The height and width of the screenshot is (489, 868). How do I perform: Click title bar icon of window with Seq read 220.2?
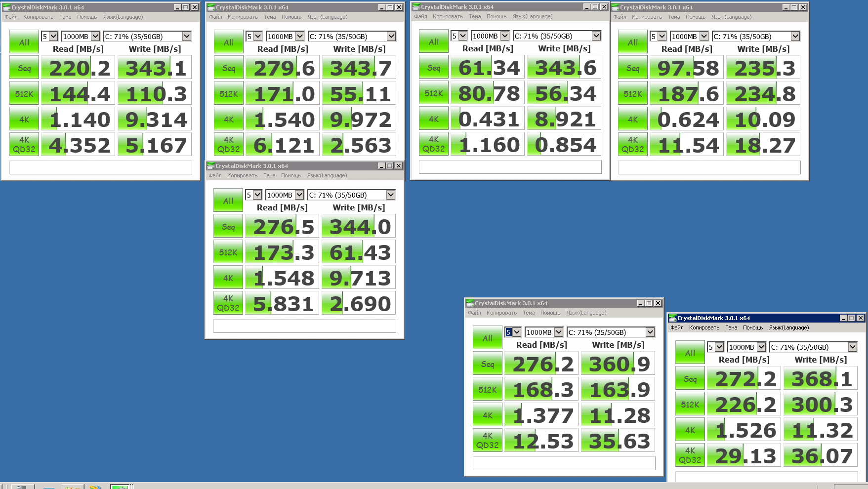[6, 7]
